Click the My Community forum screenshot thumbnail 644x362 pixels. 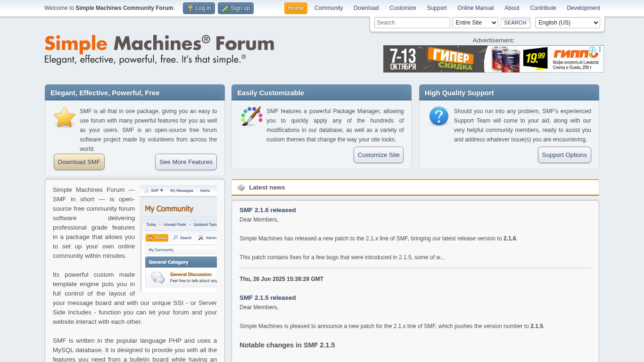[178, 239]
